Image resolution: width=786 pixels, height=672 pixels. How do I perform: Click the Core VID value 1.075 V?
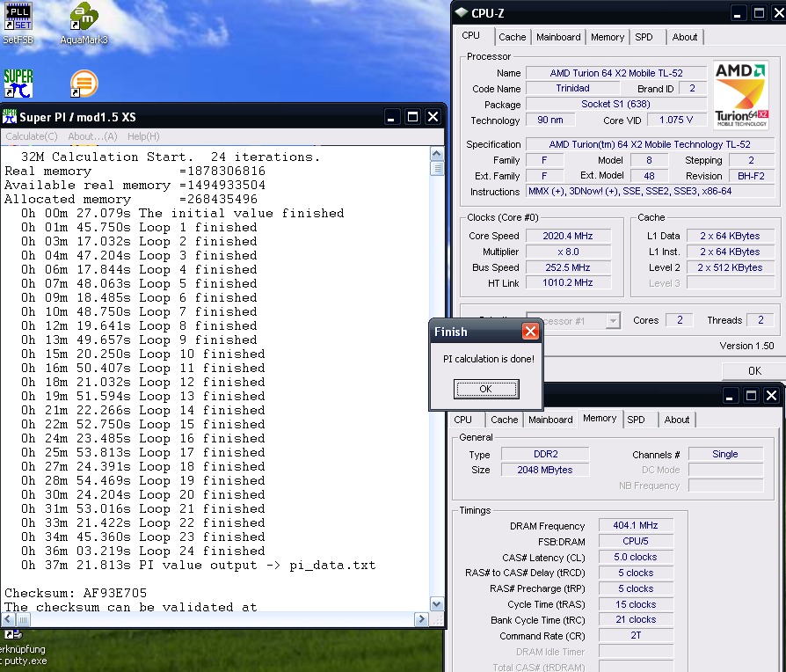click(676, 120)
